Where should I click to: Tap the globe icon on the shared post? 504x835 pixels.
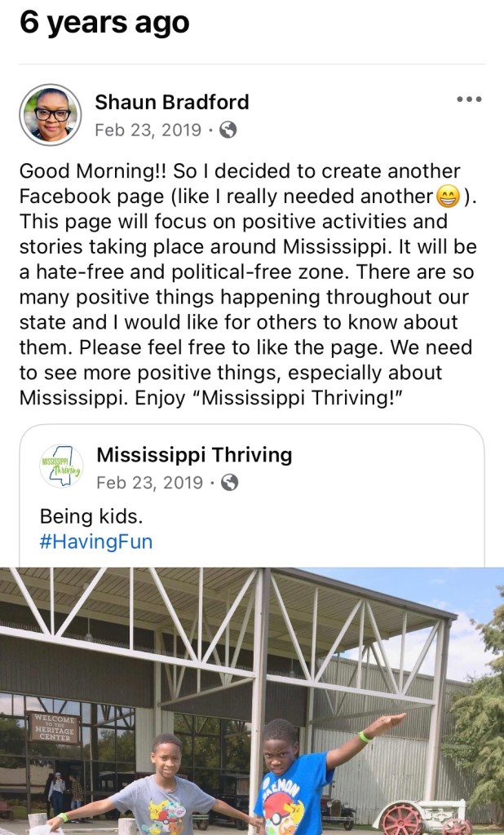point(230,482)
